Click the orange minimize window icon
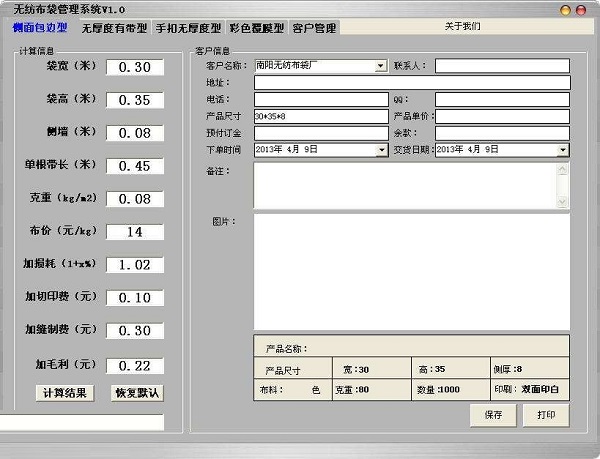This screenshot has width=600, height=459. (565, 10)
